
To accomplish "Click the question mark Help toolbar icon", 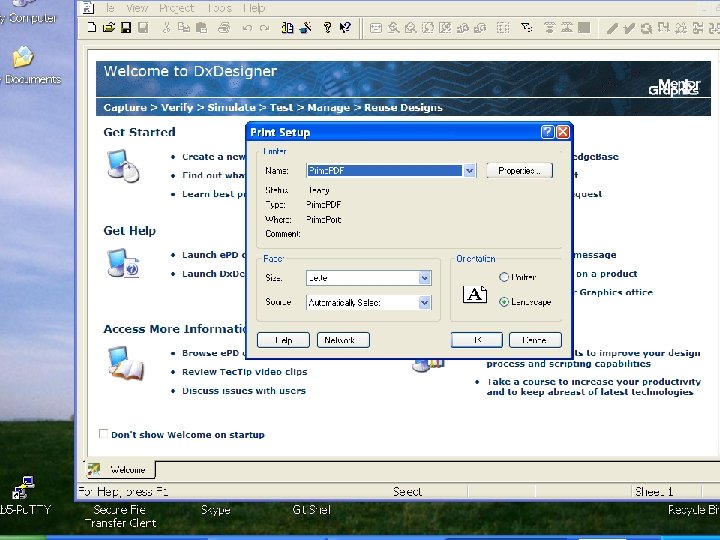I will (x=327, y=28).
